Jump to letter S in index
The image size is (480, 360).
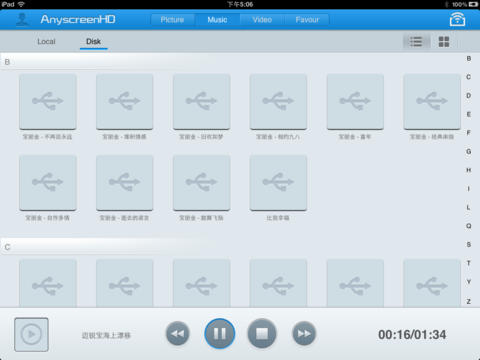tap(469, 245)
